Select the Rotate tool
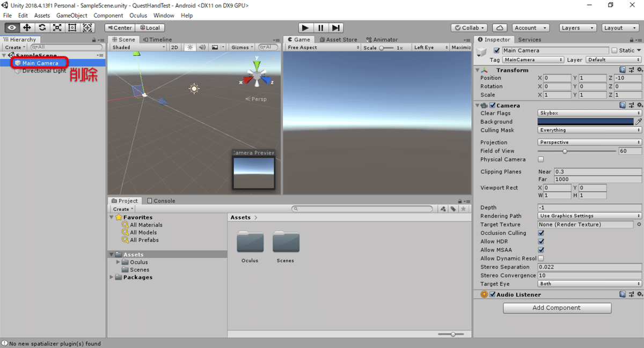The width and height of the screenshot is (644, 348). coord(42,27)
